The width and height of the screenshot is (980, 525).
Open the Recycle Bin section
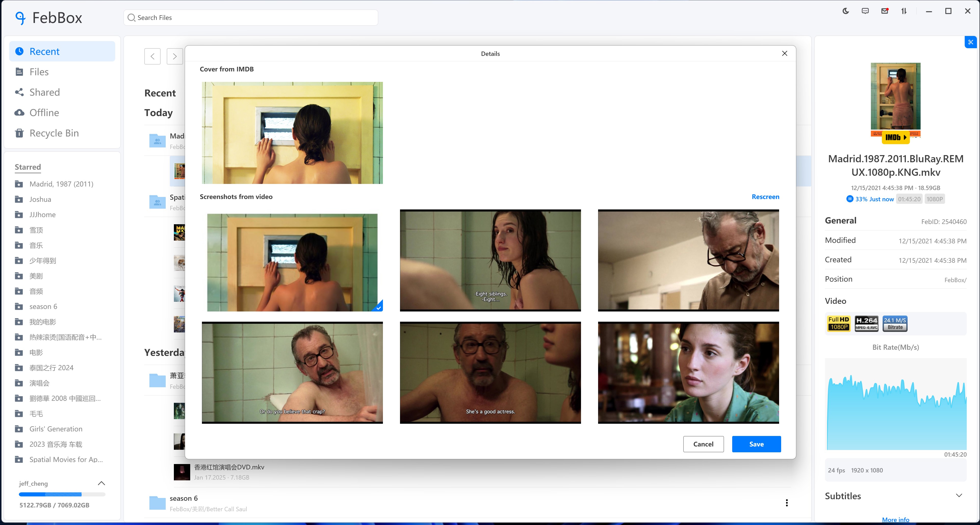54,133
